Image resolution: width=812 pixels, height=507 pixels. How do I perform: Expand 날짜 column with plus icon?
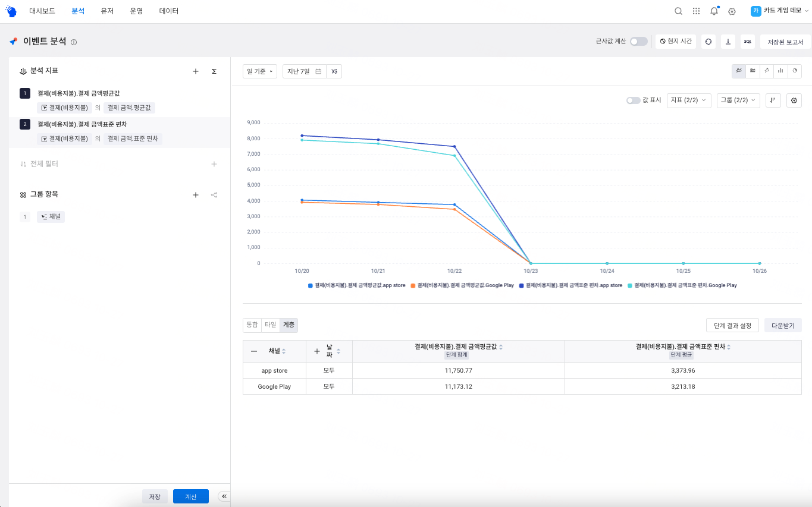click(x=317, y=351)
